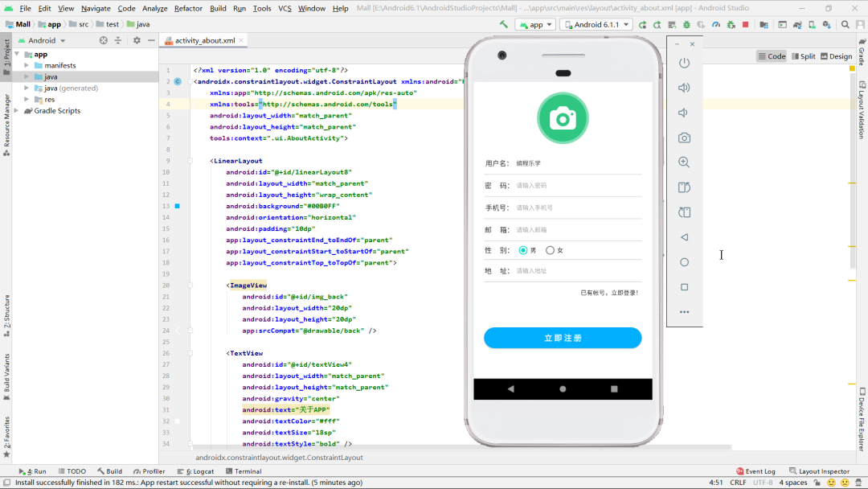Open the Project panel gear settings

[137, 40]
